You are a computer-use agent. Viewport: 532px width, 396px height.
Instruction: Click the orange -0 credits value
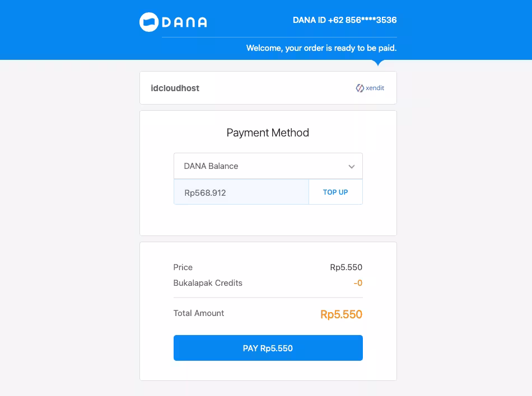[358, 283]
